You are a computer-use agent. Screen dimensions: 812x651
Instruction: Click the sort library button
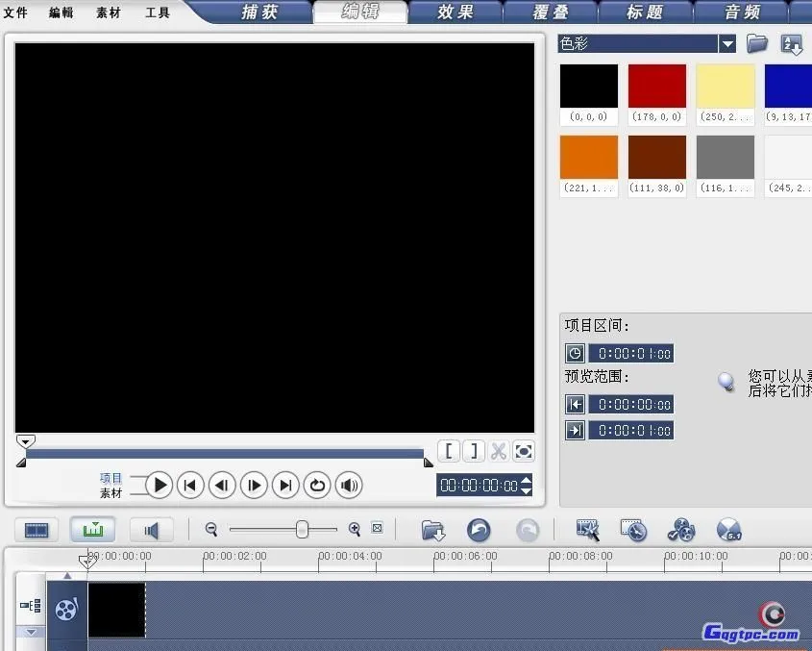[791, 44]
